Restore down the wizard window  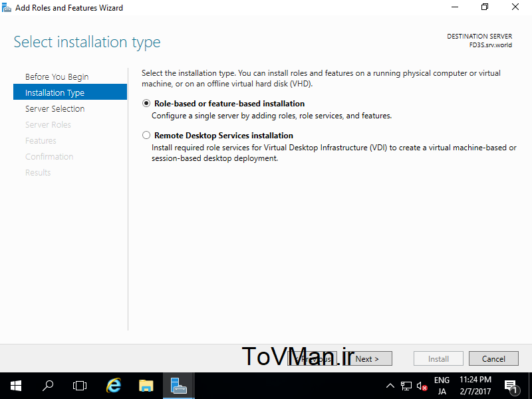(x=485, y=7)
